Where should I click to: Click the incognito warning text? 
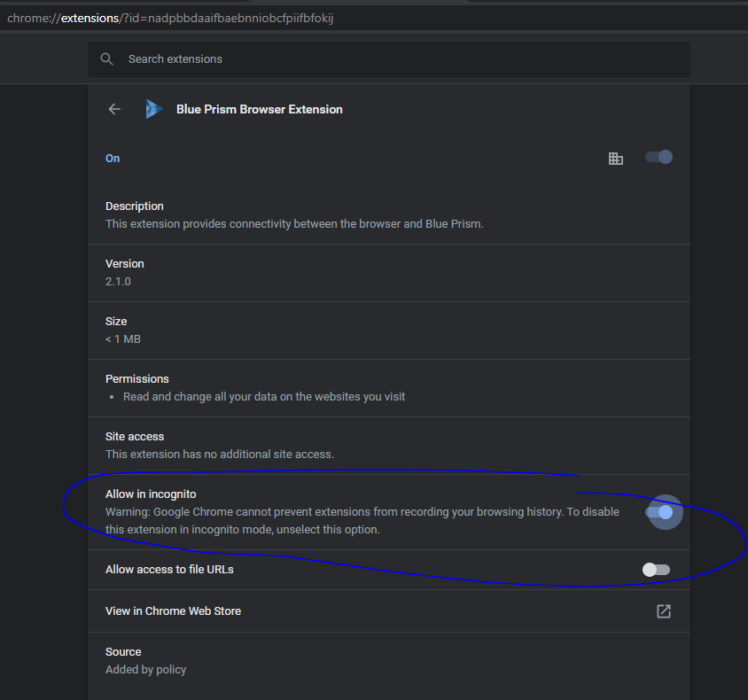coord(362,521)
